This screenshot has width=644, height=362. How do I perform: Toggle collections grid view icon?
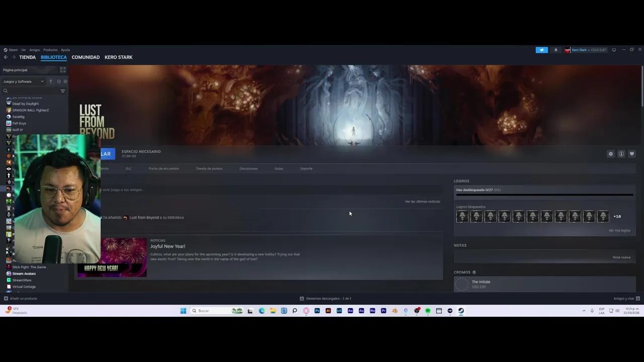click(63, 70)
